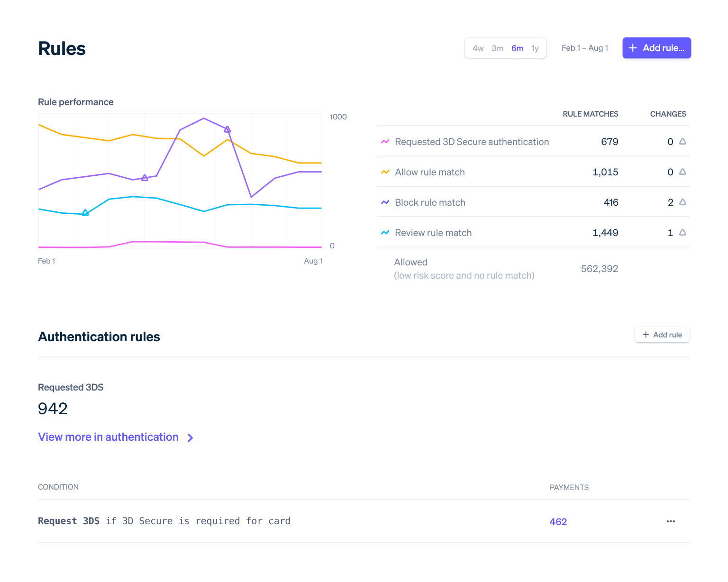
Task: Click the 1,449 rule matches value
Action: coord(605,233)
